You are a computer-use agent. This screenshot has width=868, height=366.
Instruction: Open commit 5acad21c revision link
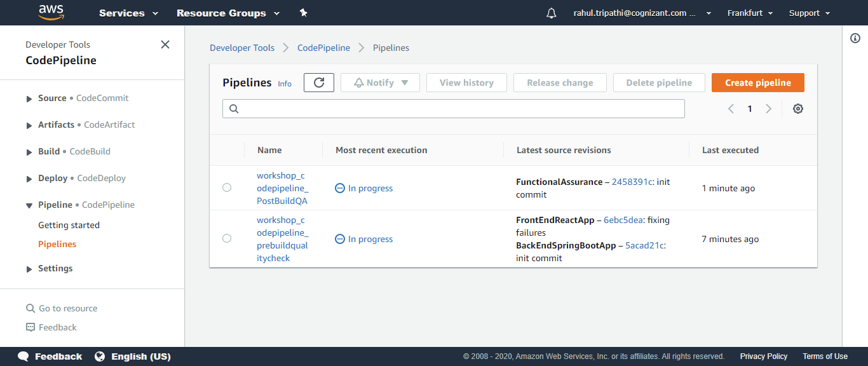click(x=646, y=245)
